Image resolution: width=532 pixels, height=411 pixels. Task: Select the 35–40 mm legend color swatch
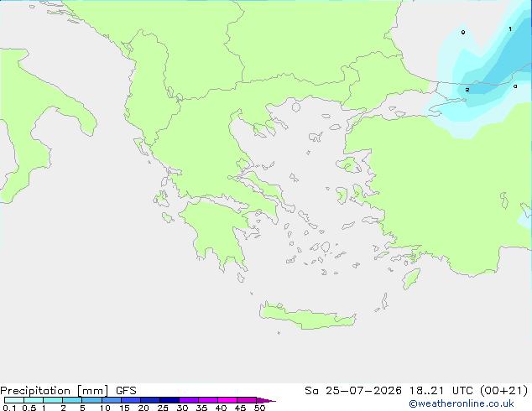point(208,400)
